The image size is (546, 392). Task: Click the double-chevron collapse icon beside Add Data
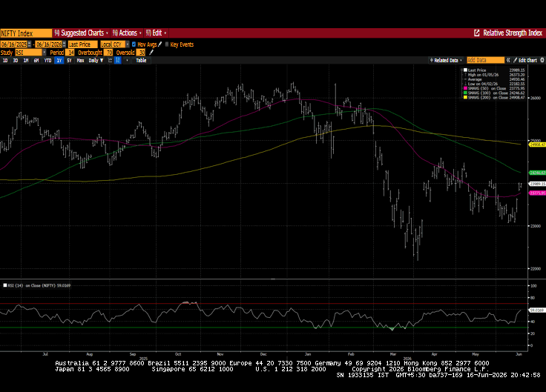tap(508, 60)
